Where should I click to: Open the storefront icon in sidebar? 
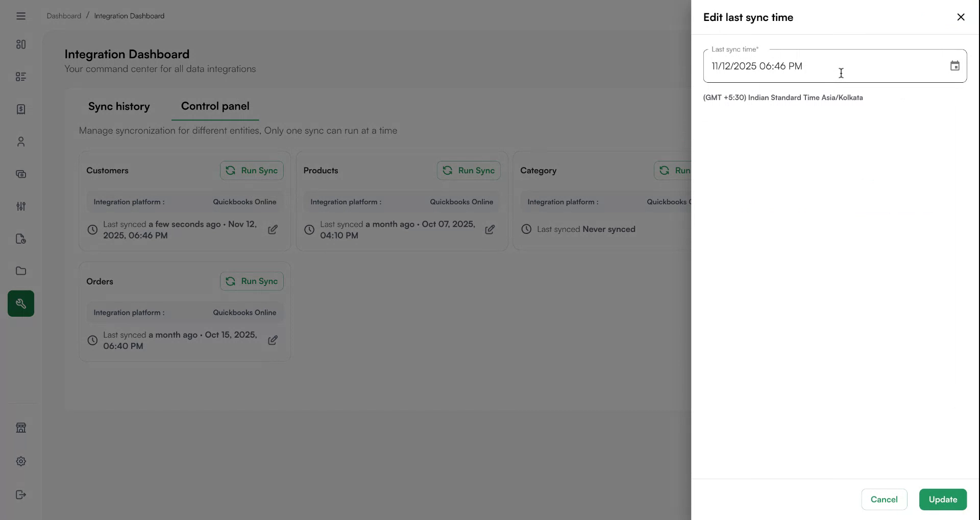pyautogui.click(x=20, y=428)
